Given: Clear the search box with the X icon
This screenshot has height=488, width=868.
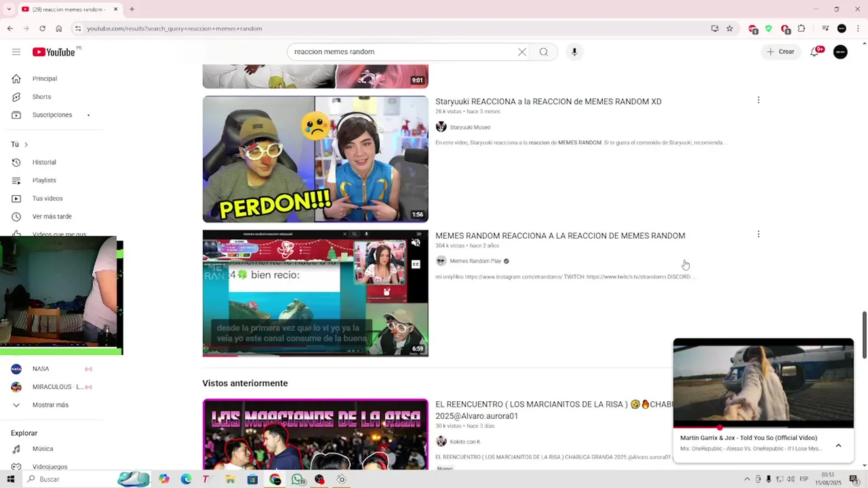Looking at the screenshot, I should point(522,52).
